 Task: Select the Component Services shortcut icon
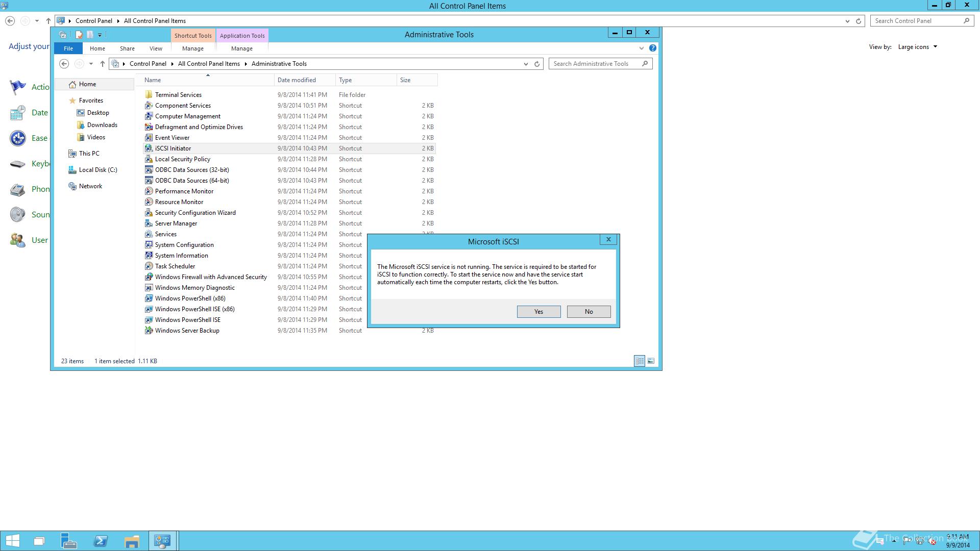tap(149, 105)
